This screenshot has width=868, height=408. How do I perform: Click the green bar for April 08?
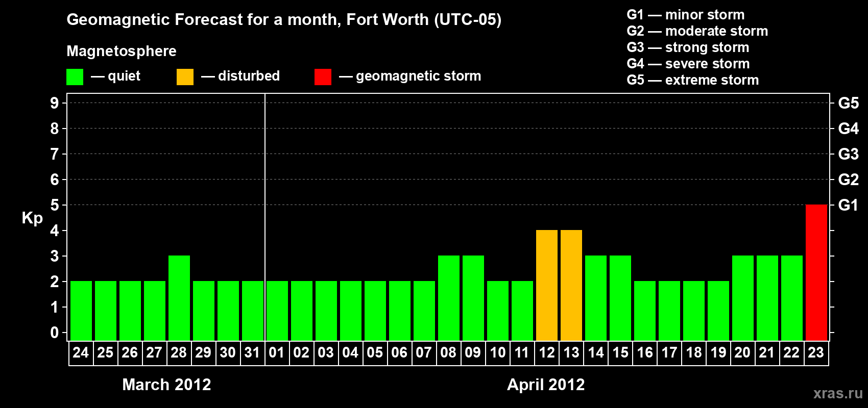(x=449, y=298)
